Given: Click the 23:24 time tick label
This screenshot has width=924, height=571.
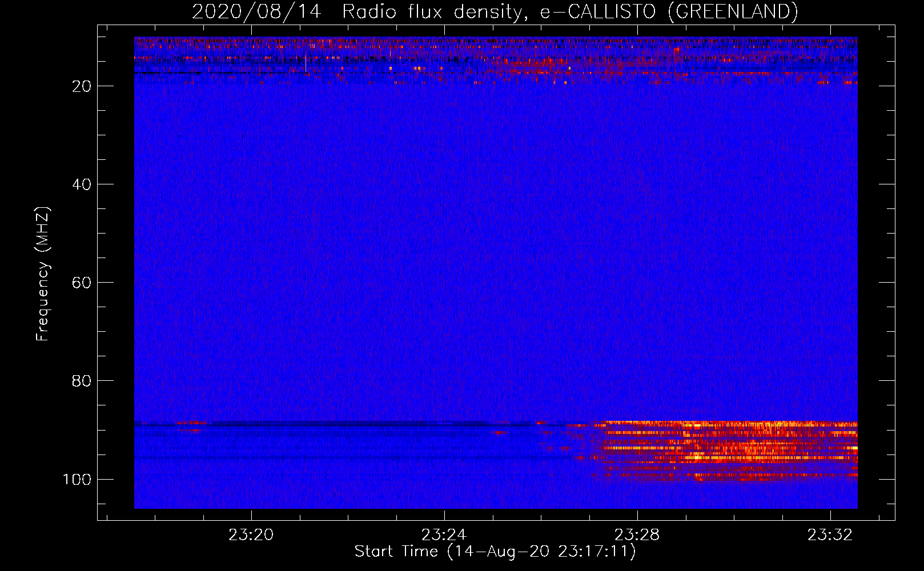Looking at the screenshot, I should (x=444, y=535).
